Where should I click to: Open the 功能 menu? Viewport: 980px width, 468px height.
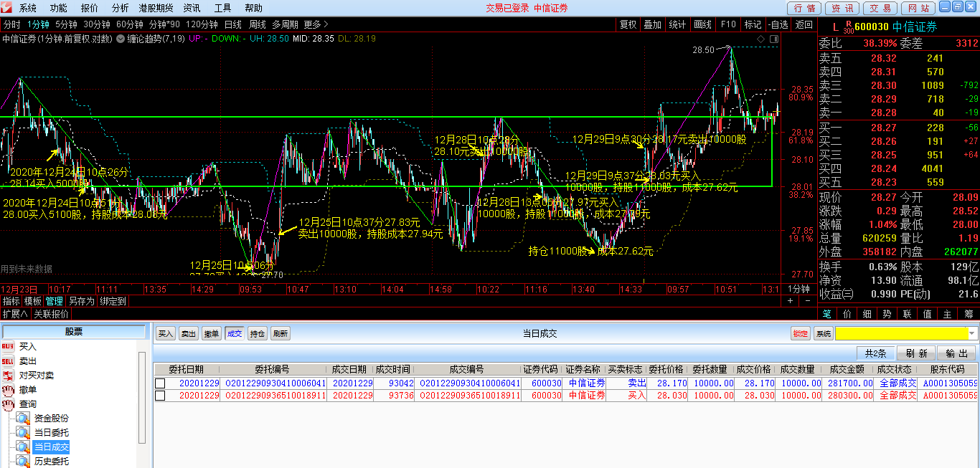click(x=59, y=8)
